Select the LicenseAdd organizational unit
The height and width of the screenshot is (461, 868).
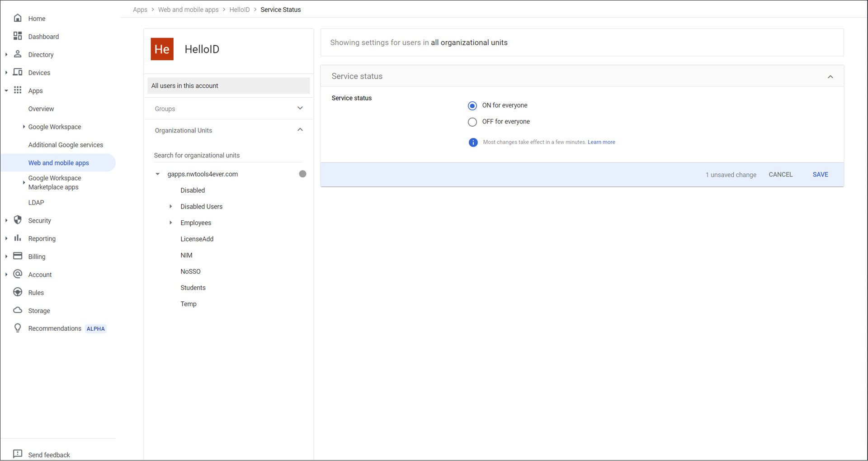[x=197, y=239]
